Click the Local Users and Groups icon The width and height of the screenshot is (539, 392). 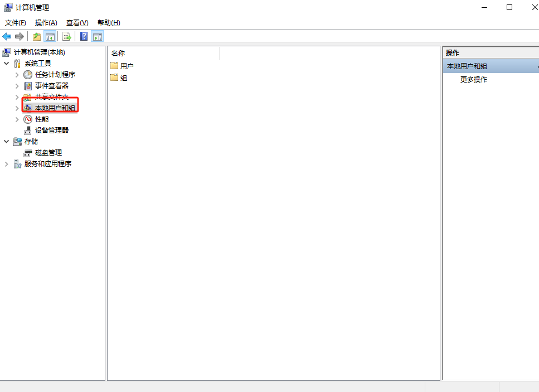tap(28, 108)
